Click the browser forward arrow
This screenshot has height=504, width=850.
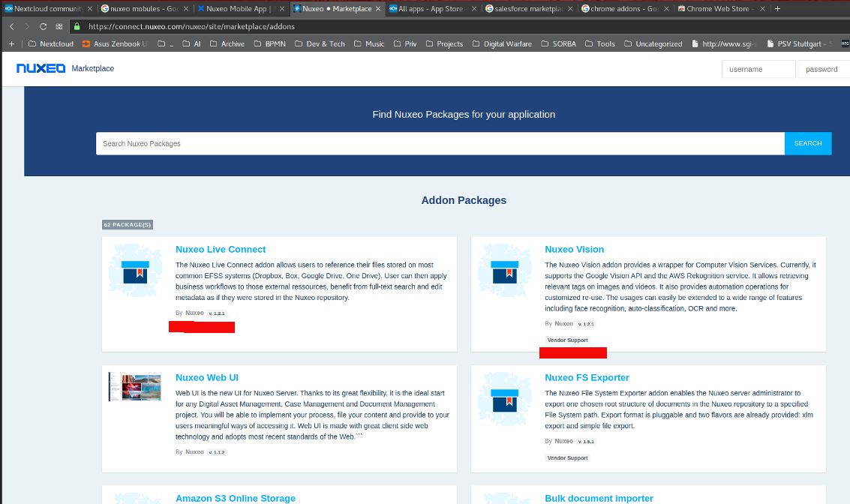tap(27, 26)
